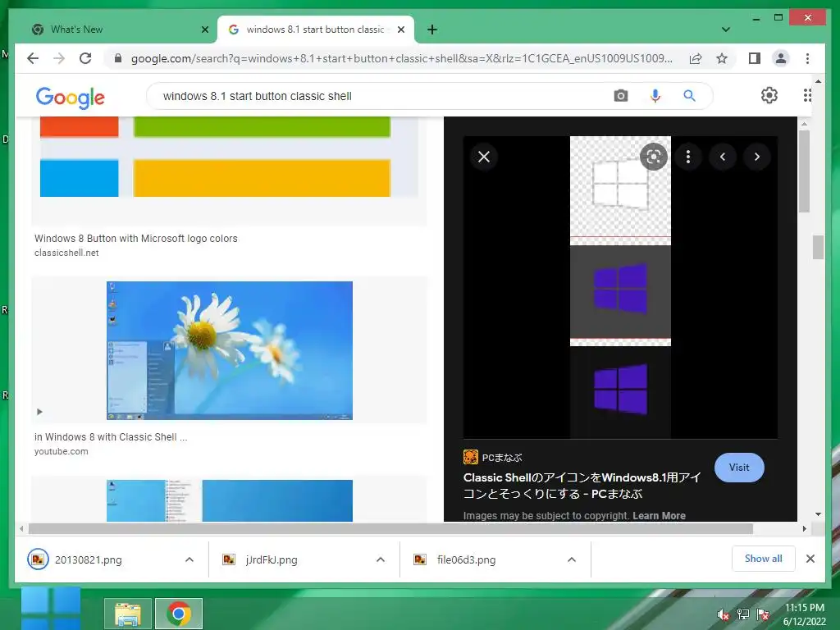
Task: Close the image preview panel
Action: pyautogui.click(x=484, y=157)
